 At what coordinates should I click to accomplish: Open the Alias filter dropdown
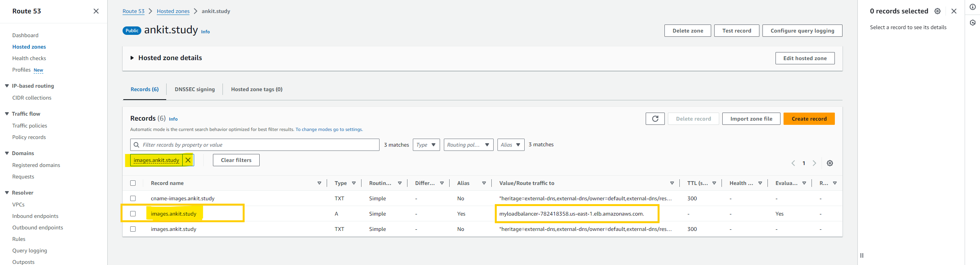point(511,145)
